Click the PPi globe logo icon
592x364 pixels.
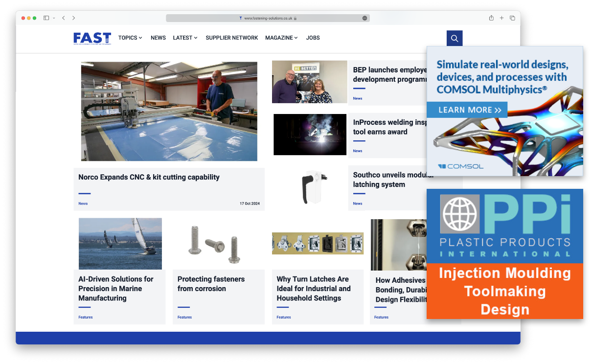pyautogui.click(x=460, y=214)
